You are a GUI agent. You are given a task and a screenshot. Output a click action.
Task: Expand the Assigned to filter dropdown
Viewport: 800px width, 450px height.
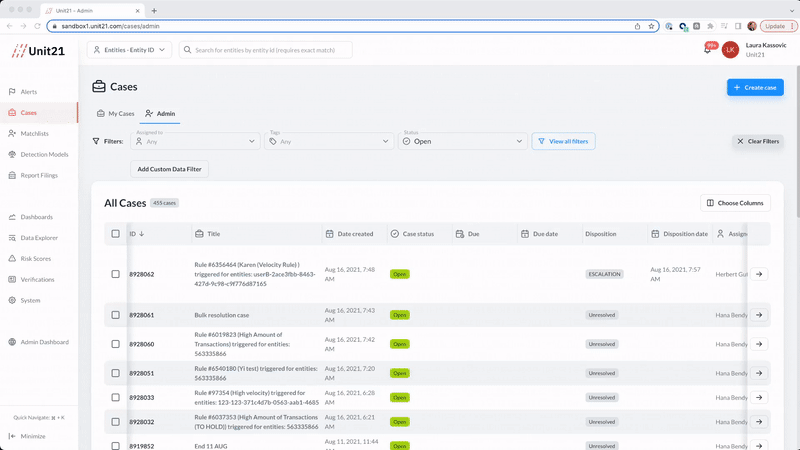pyautogui.click(x=194, y=142)
